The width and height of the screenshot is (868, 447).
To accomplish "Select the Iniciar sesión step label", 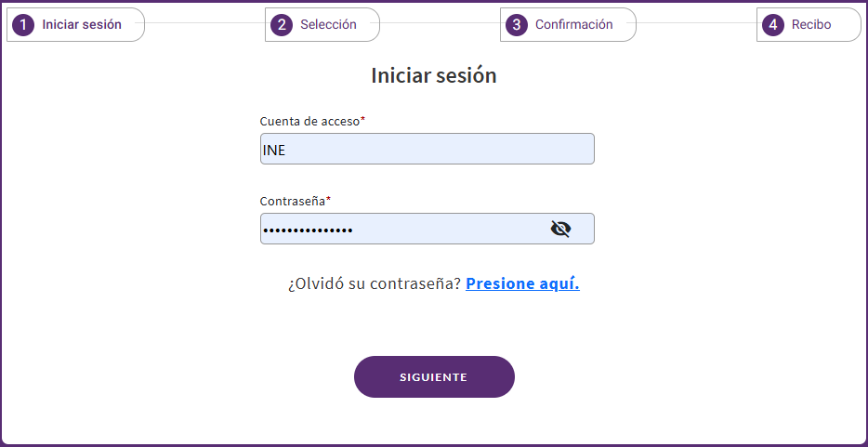I will [x=82, y=25].
